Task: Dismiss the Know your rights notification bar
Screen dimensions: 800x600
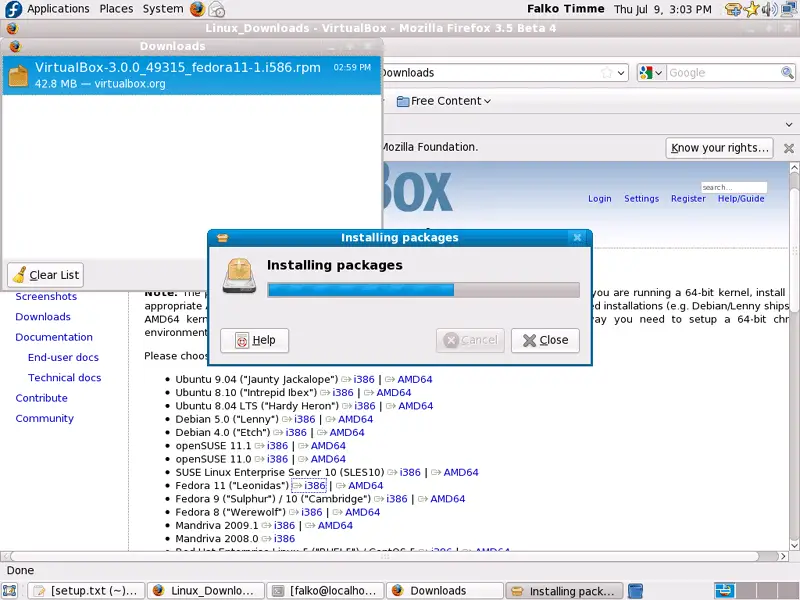Action: coord(789,148)
